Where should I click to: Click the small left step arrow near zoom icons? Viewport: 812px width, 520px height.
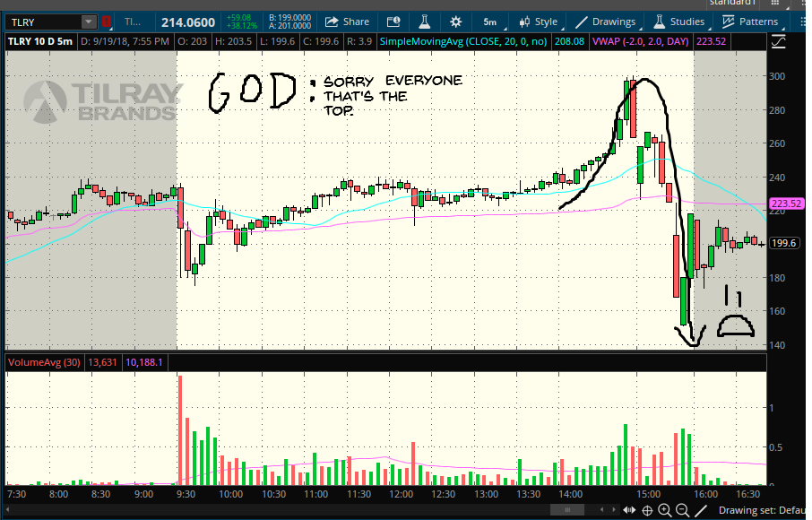601,510
